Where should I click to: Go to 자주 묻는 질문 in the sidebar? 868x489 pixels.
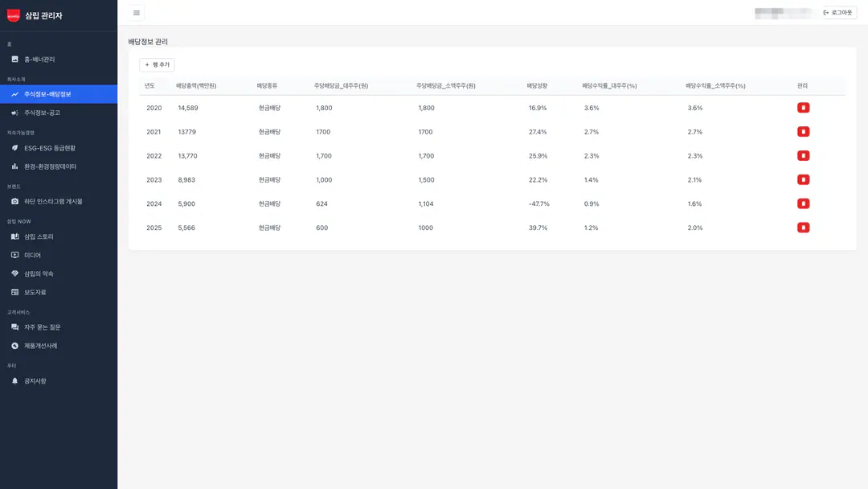point(59,327)
